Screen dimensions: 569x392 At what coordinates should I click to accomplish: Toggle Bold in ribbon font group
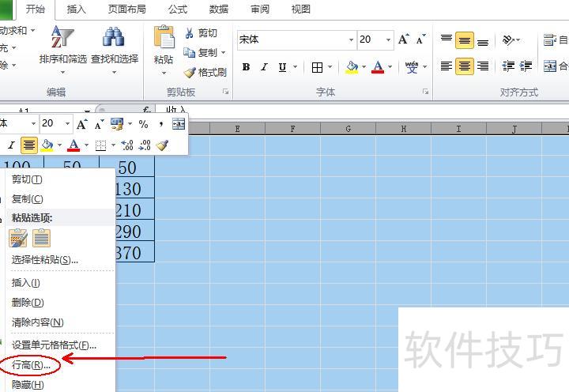tap(246, 67)
